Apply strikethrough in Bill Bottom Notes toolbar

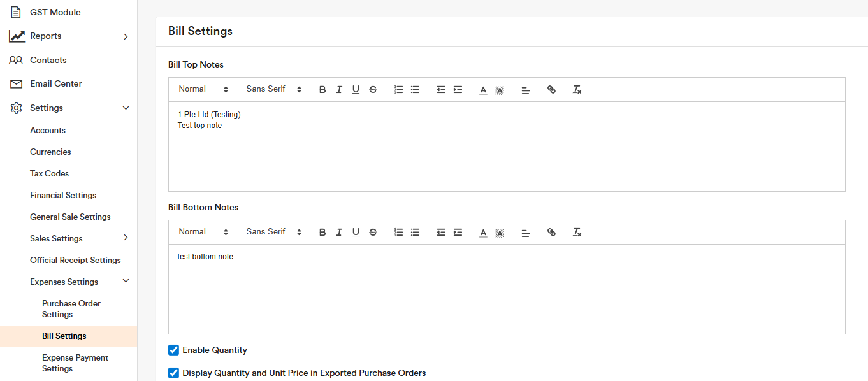tap(373, 233)
